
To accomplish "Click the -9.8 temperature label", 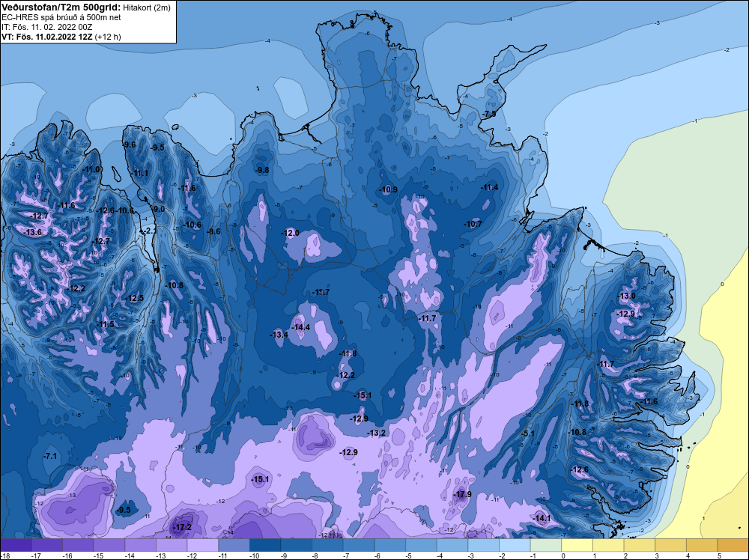I will (262, 171).
